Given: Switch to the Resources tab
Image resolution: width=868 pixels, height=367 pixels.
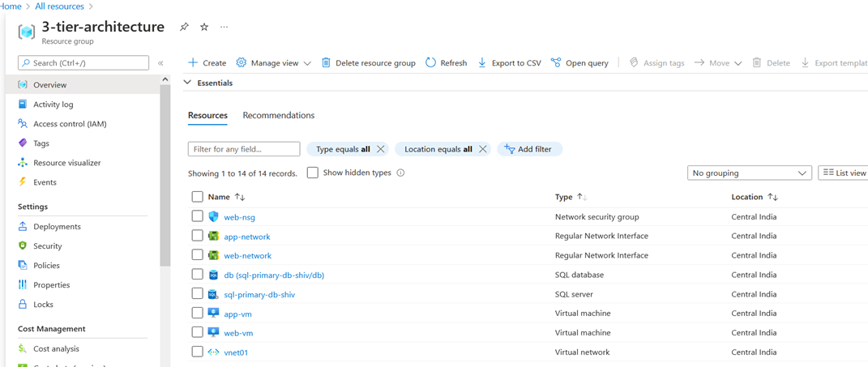Looking at the screenshot, I should [x=207, y=115].
